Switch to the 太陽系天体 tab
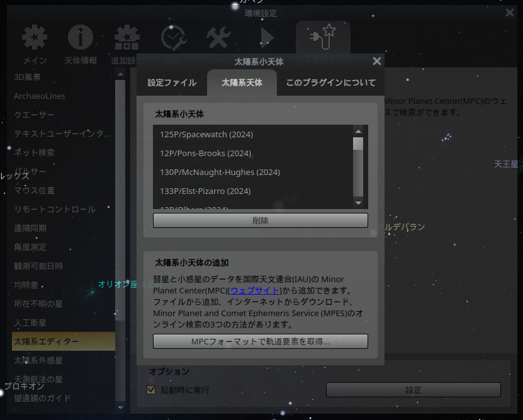Image resolution: width=523 pixels, height=420 pixels. 242,82
